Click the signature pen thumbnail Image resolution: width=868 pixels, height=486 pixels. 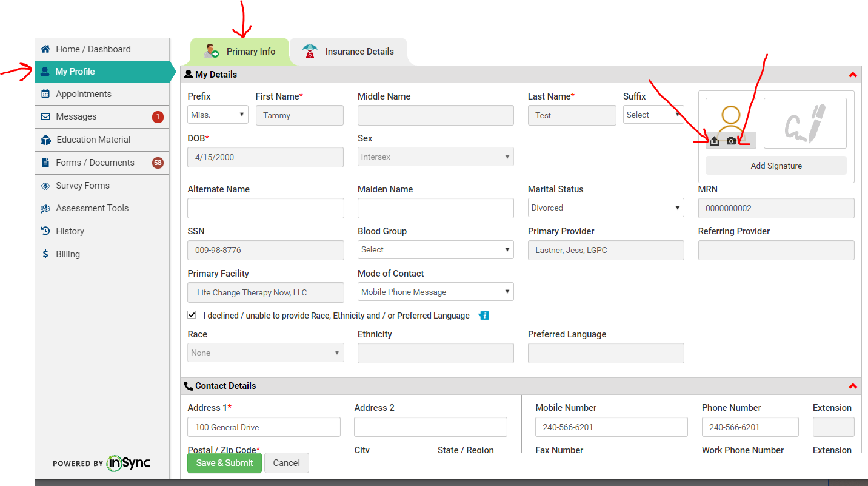click(x=805, y=123)
